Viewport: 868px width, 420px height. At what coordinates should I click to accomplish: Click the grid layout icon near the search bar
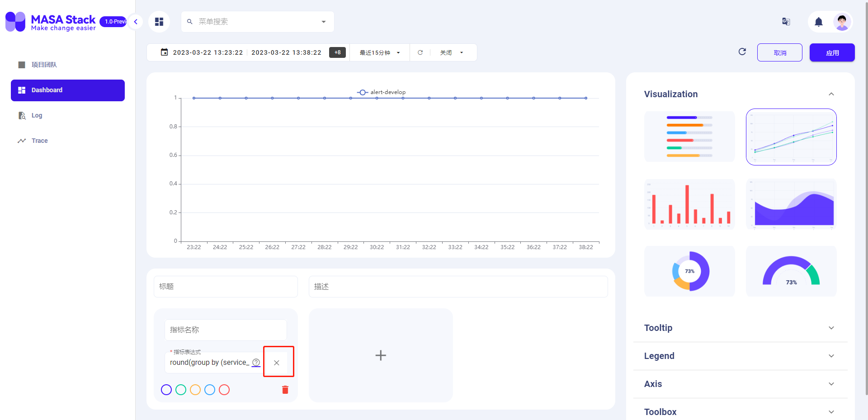pos(159,21)
